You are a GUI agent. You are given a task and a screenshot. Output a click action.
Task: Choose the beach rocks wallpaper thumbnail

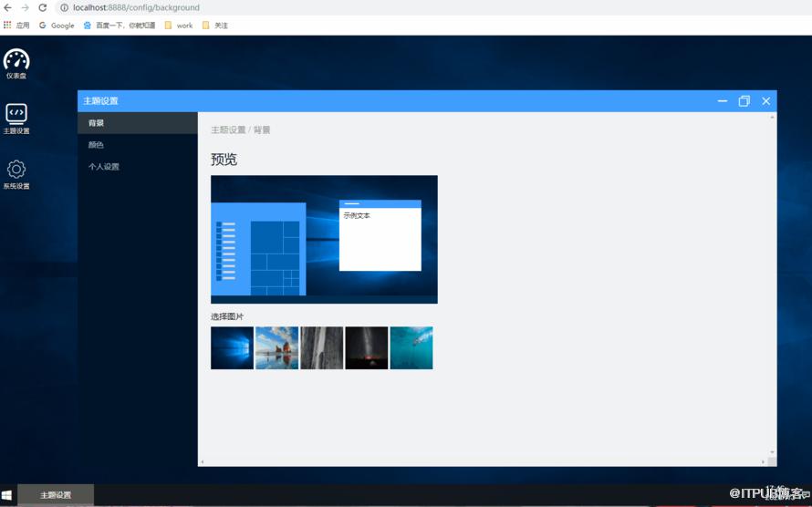[x=277, y=347]
